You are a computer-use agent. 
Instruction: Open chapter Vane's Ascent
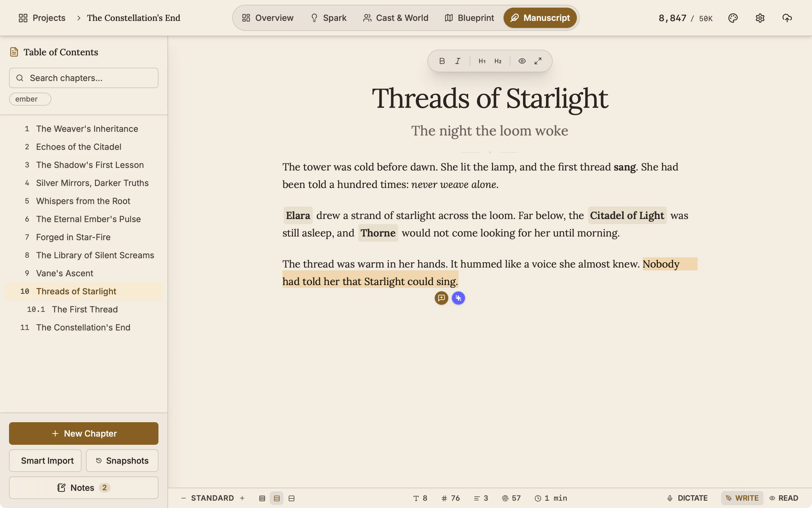pos(83,273)
